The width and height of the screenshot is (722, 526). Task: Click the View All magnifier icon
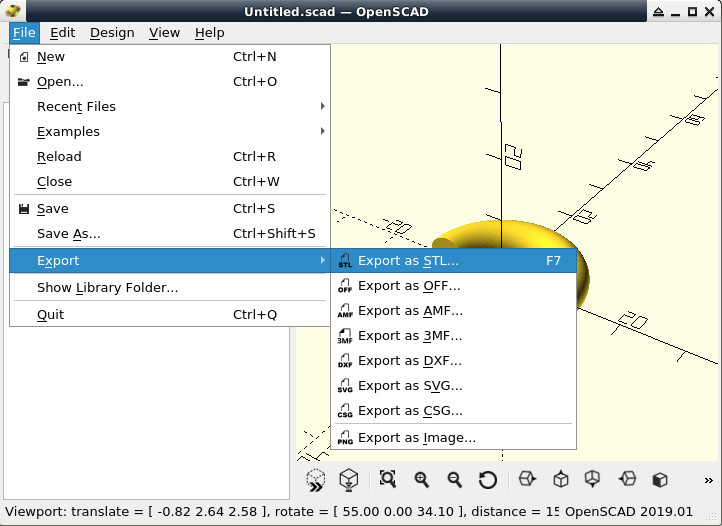point(387,479)
